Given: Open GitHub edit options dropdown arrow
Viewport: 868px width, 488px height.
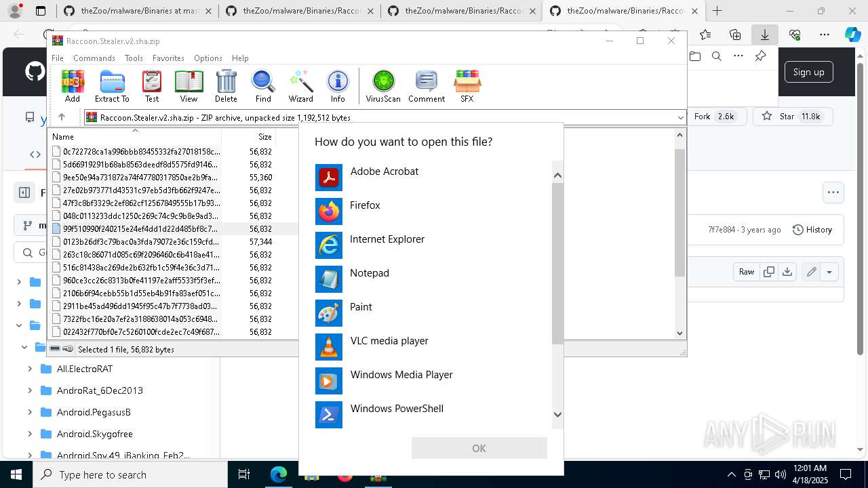Looking at the screenshot, I should pyautogui.click(x=829, y=272).
